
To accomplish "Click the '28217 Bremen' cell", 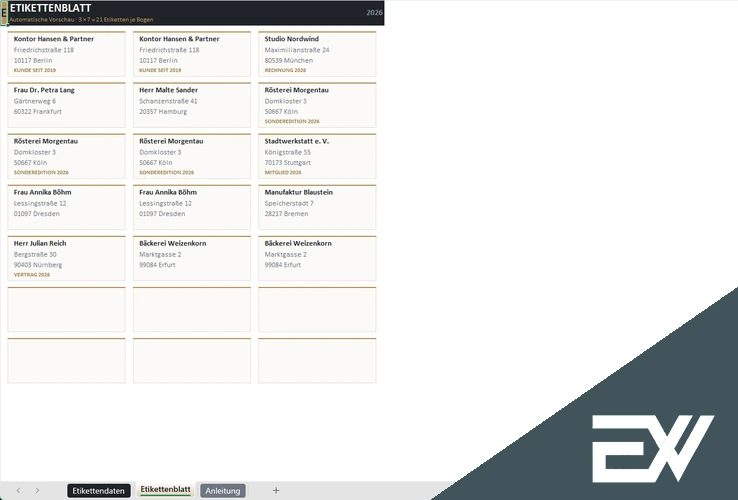I will [286, 214].
